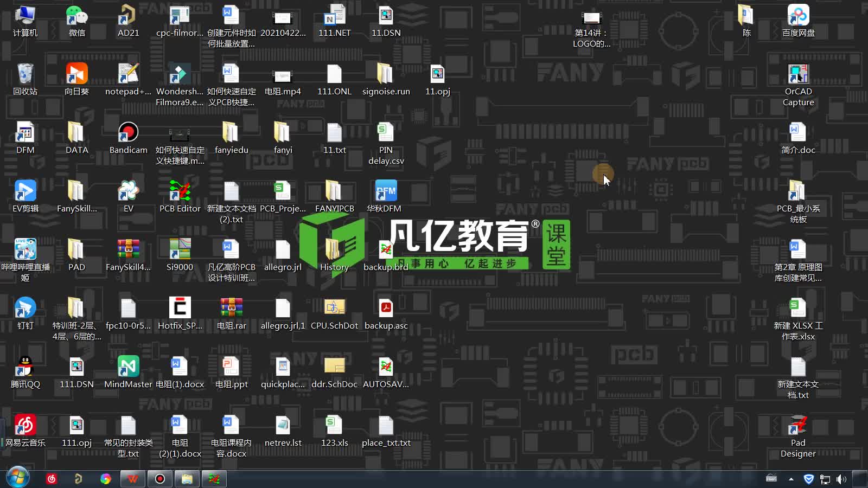This screenshot has height=488, width=868.
Task: Select the FanySkill4 archive icon
Action: click(x=128, y=256)
